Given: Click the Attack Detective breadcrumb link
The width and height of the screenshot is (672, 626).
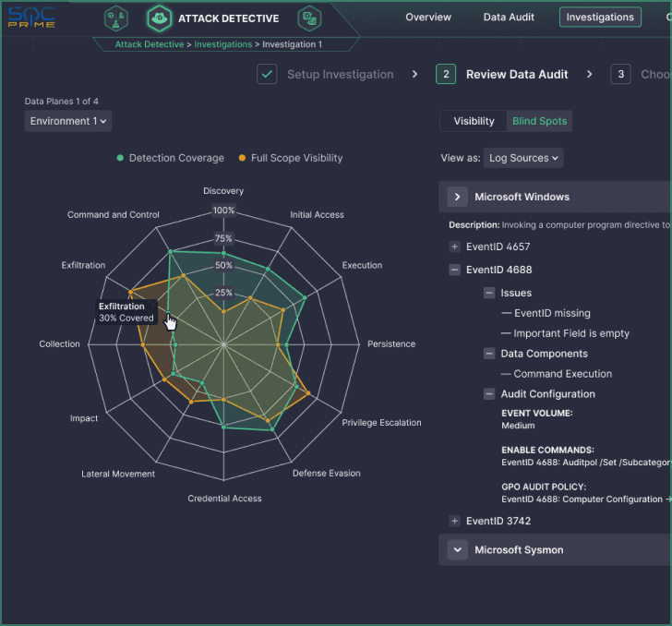Looking at the screenshot, I should [x=151, y=44].
